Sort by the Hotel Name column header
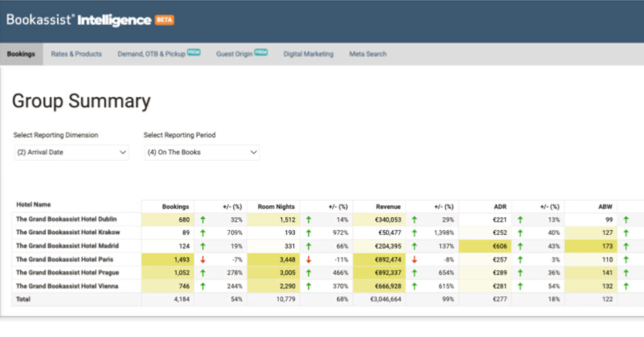The height and width of the screenshot is (337, 644). click(x=33, y=204)
